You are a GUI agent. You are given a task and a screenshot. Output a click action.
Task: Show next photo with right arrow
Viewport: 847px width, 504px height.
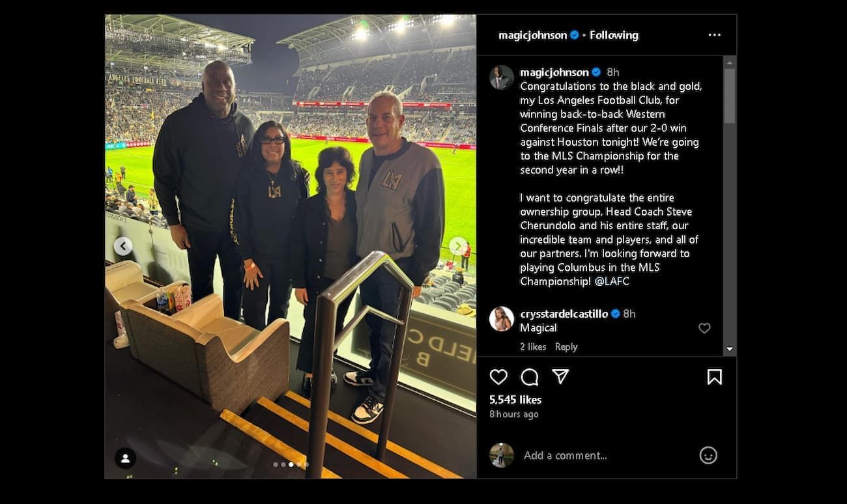458,246
